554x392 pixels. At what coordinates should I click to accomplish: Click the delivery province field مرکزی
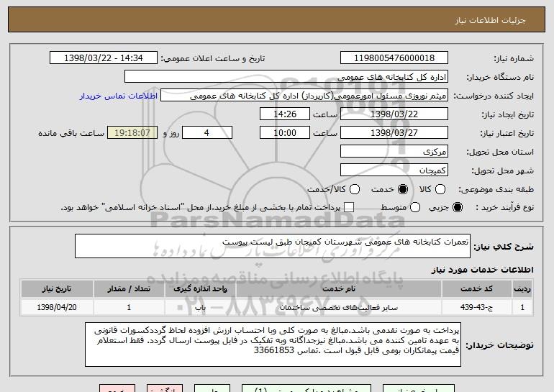394,152
